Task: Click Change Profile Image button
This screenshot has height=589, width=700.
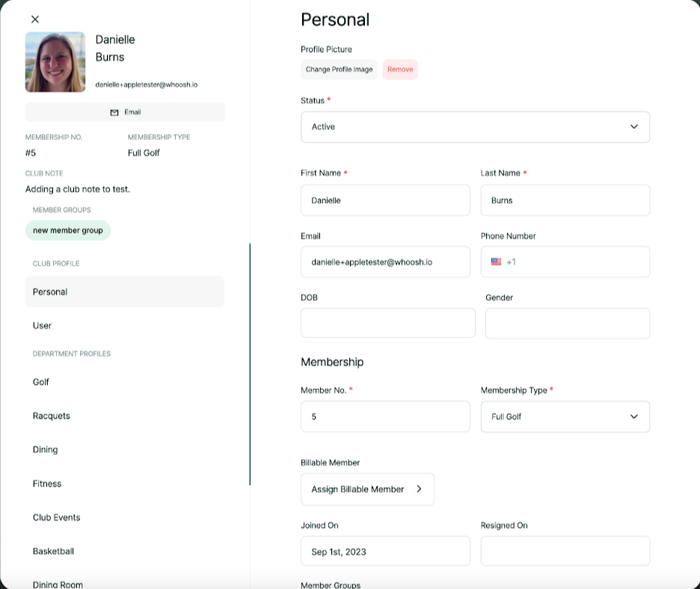Action: click(339, 70)
